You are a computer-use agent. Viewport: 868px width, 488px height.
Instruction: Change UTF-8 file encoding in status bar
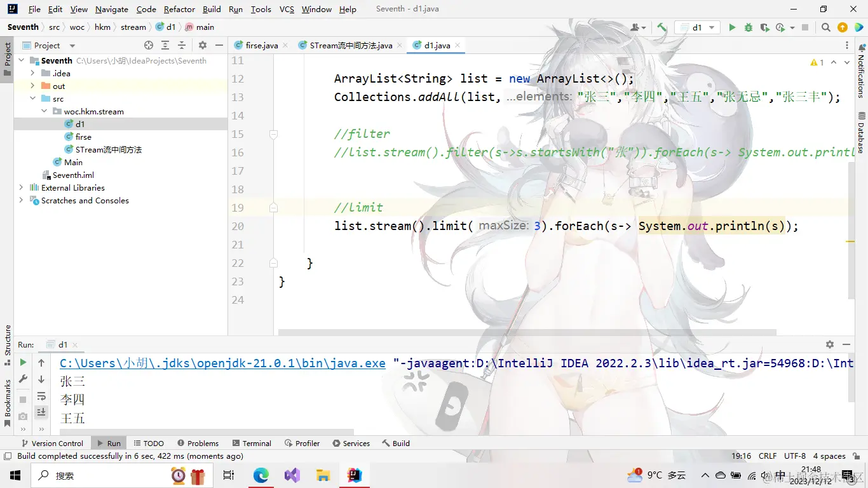(x=795, y=456)
